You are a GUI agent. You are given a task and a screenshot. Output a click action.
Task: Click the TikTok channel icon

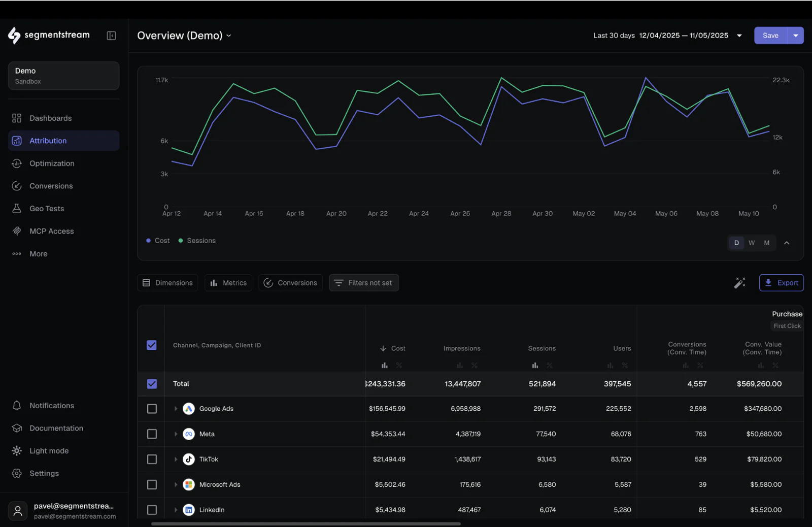tap(189, 459)
